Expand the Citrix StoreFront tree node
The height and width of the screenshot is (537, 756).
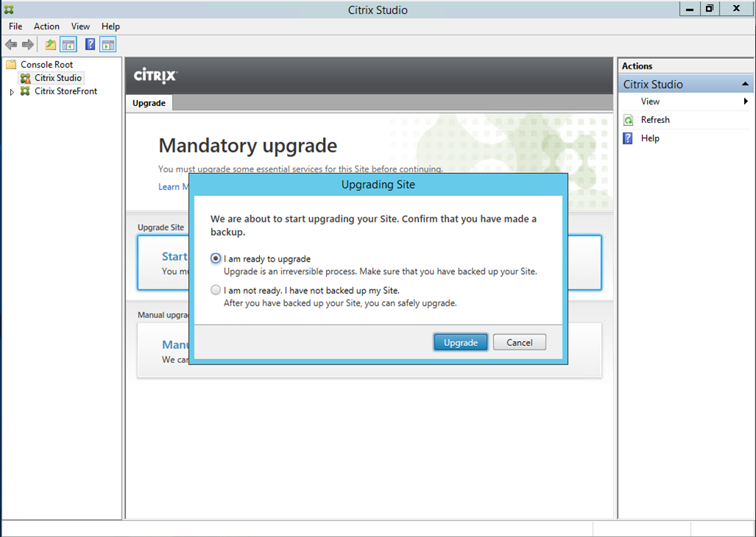point(12,92)
